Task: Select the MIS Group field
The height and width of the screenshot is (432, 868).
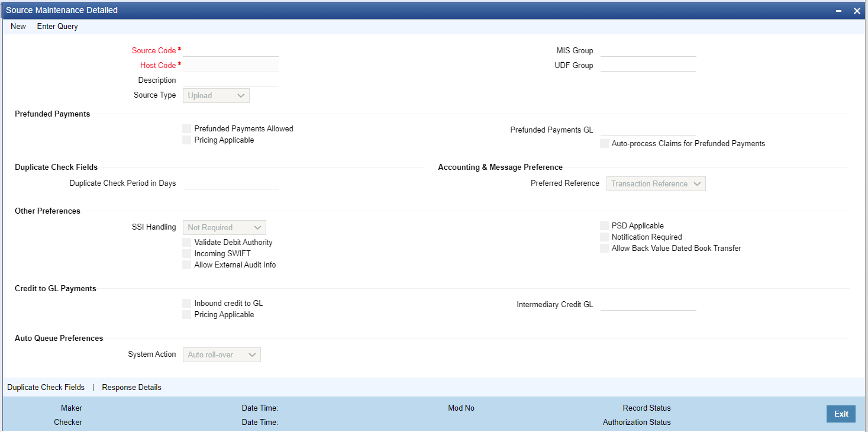Action: [x=648, y=50]
